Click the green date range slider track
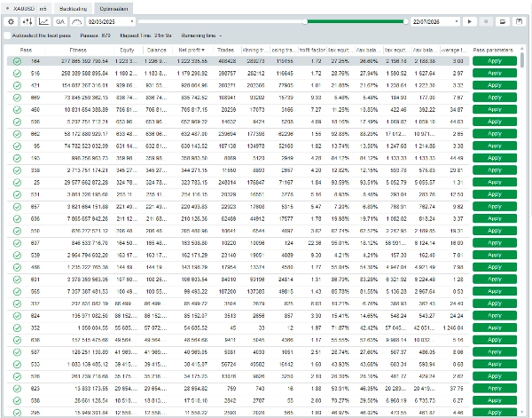This screenshot has height=418, width=532. pyautogui.click(x=355, y=21)
